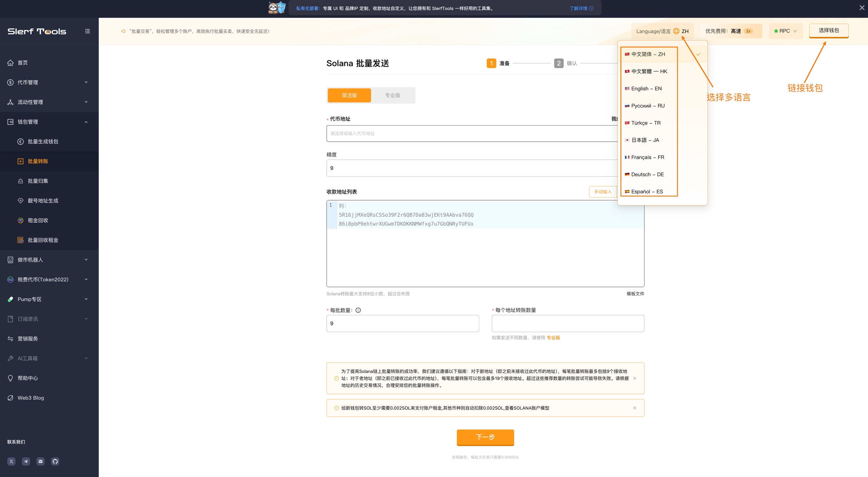Choose English – EN language option

[x=646, y=89]
